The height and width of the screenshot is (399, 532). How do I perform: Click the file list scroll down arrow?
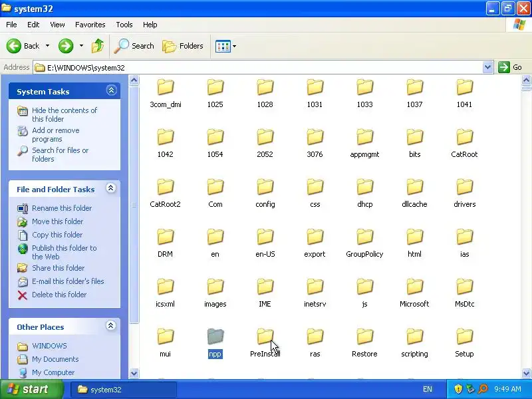[526, 373]
